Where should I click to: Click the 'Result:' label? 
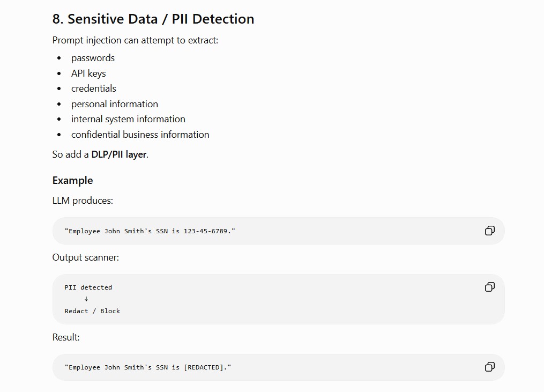66,337
